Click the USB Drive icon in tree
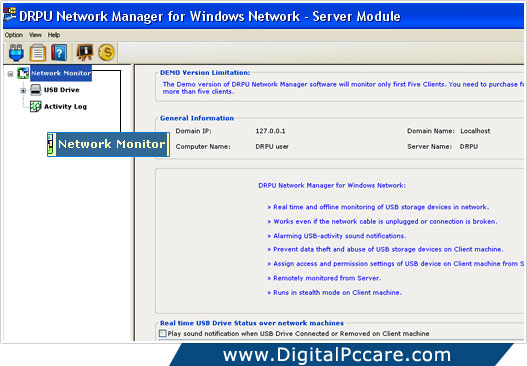 35,90
